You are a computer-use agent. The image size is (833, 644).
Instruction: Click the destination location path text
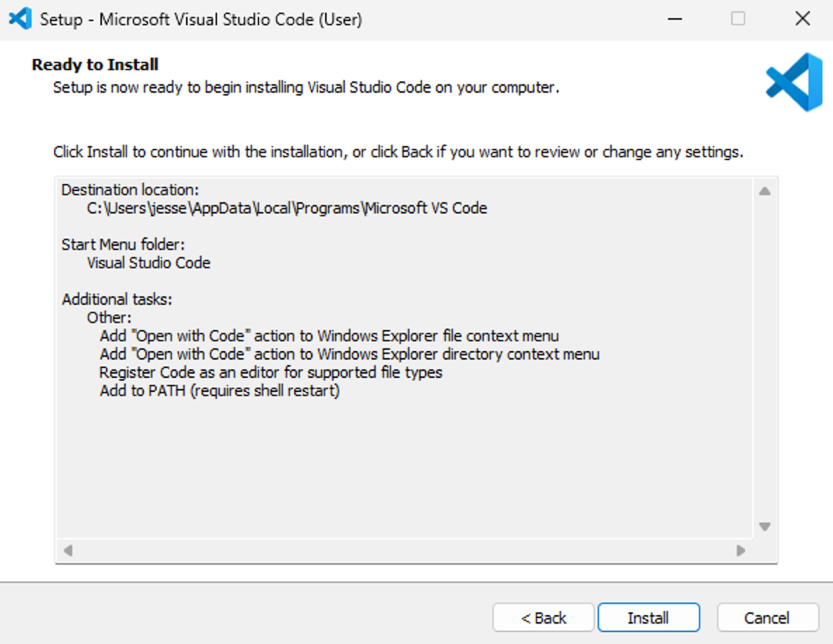click(x=287, y=208)
